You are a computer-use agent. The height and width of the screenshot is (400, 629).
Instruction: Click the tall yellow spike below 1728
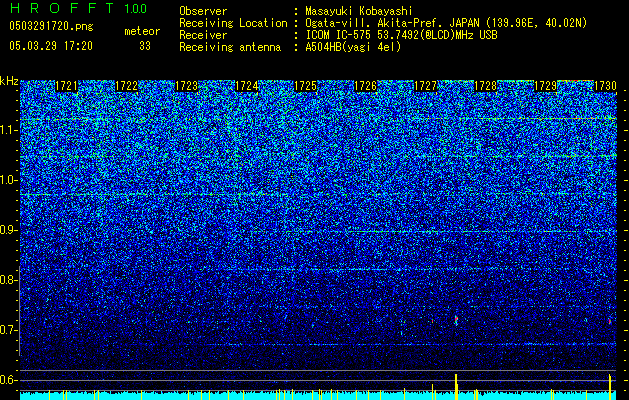tap(456, 386)
